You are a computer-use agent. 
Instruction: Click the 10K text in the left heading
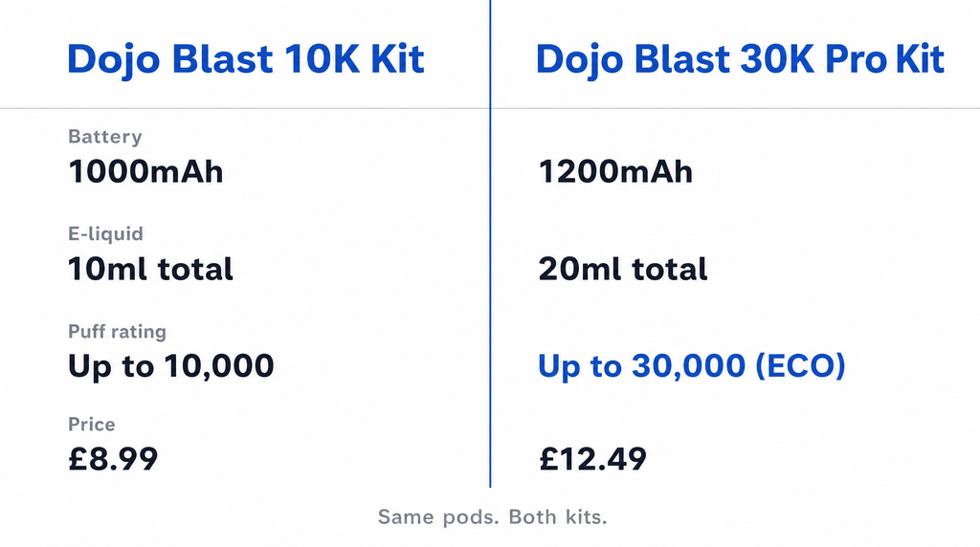pos(322,60)
